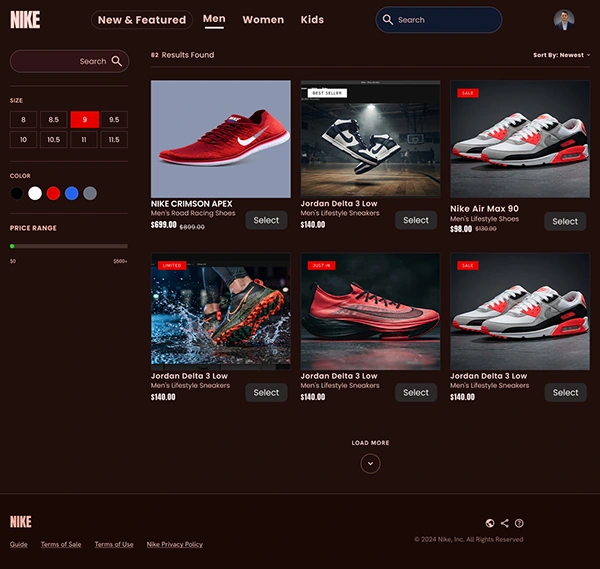This screenshot has height=569, width=600.
Task: Pick the white color swatch
Action: [35, 193]
